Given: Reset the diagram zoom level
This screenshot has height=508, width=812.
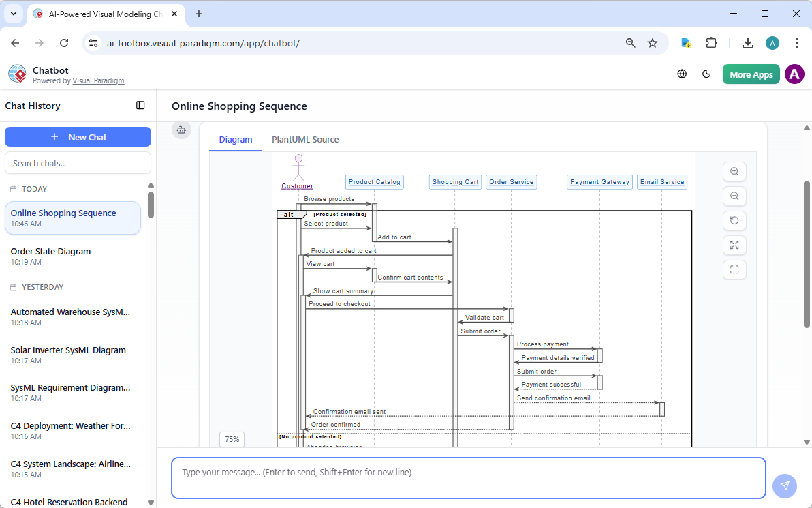Looking at the screenshot, I should [x=734, y=220].
